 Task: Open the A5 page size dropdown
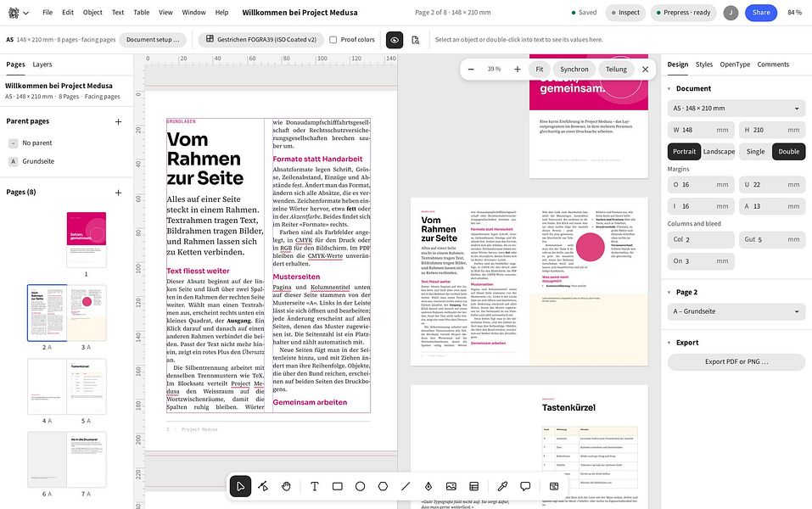point(736,109)
